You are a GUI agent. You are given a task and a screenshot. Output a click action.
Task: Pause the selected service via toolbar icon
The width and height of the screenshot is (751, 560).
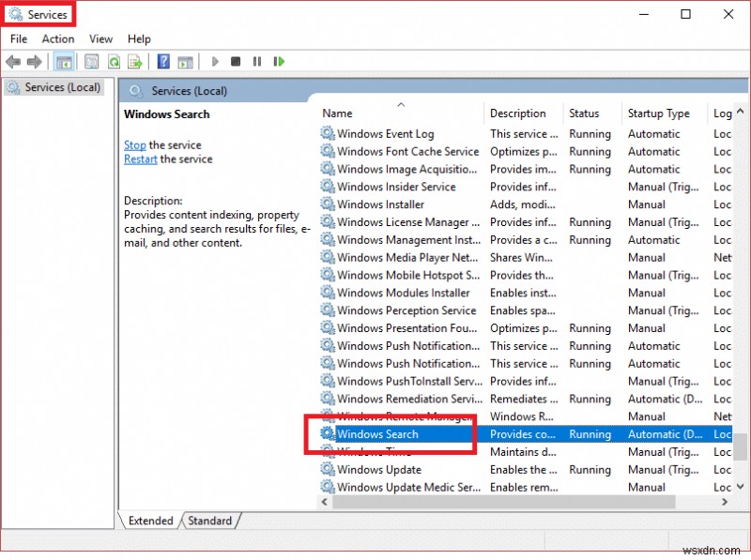click(256, 61)
